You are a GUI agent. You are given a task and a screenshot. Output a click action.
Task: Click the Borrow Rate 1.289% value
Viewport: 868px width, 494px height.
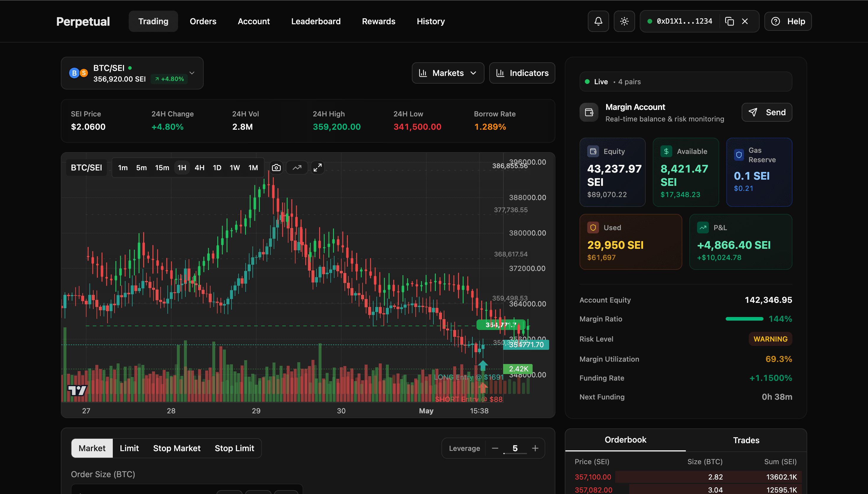pyautogui.click(x=490, y=127)
